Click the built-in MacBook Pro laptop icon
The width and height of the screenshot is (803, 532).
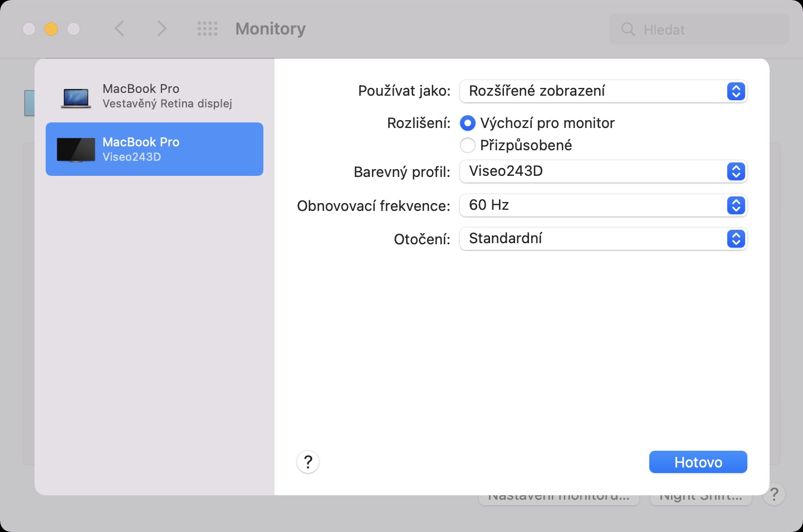[x=76, y=97]
